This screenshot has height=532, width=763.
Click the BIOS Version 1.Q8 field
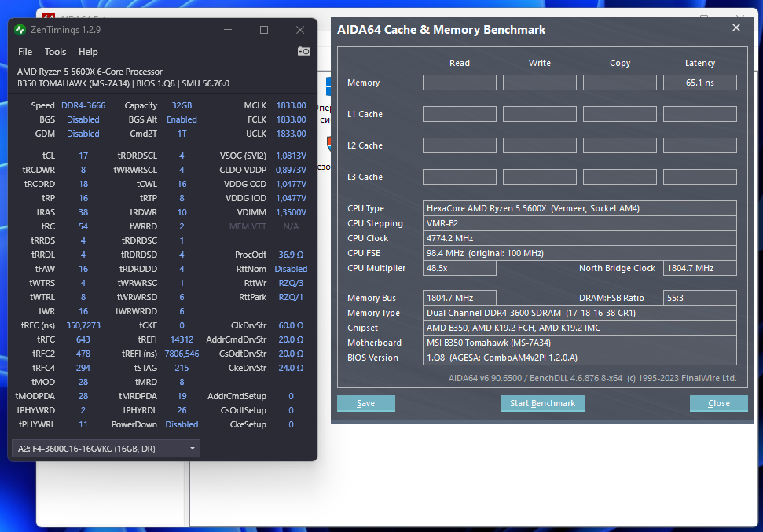(580, 358)
